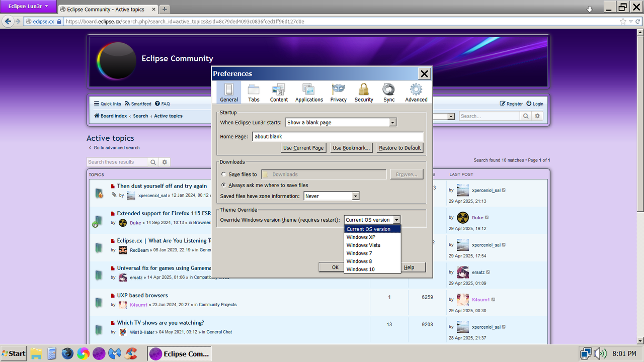Click the Home Page text field
This screenshot has width=644, height=362.
tap(338, 137)
